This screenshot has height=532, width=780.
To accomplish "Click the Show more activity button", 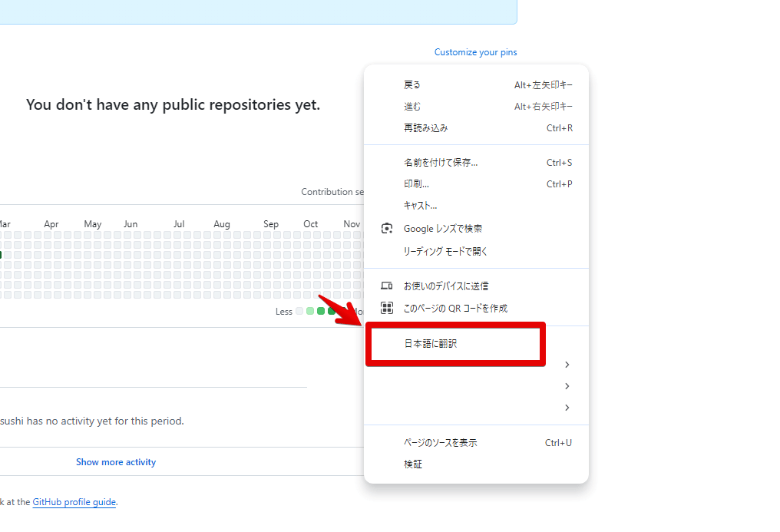I will pos(116,461).
